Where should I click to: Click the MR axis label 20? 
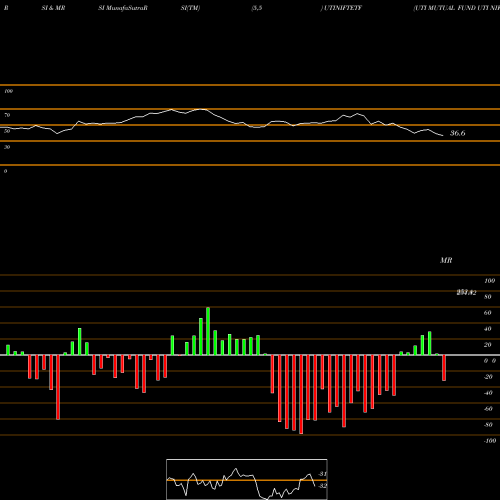487,345
